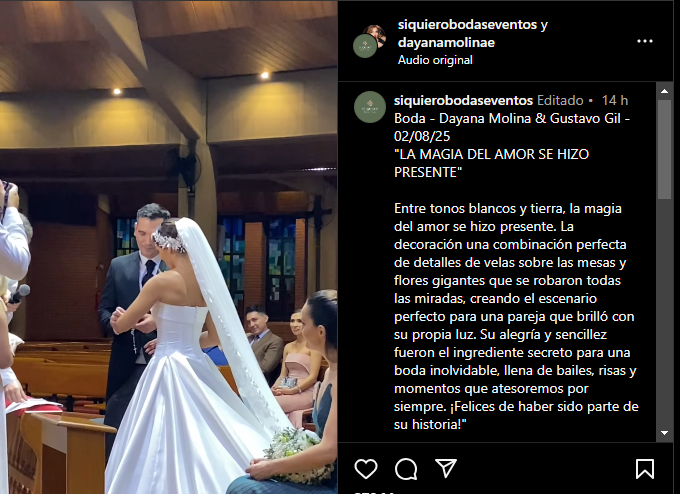Click the caption author's green avatar

[369, 107]
